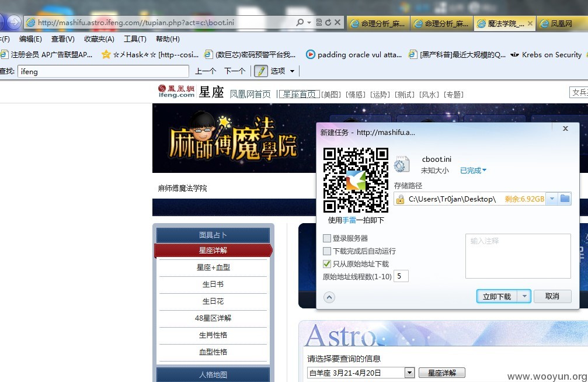Screen dimensions: 588x382
Task: Go to 凤凰网首页 link
Action: pos(250,94)
